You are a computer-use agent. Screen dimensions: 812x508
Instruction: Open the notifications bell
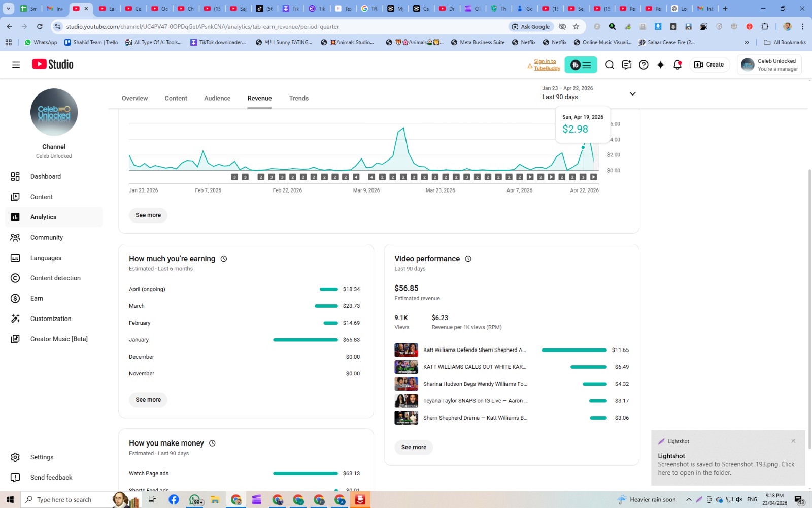pos(678,65)
